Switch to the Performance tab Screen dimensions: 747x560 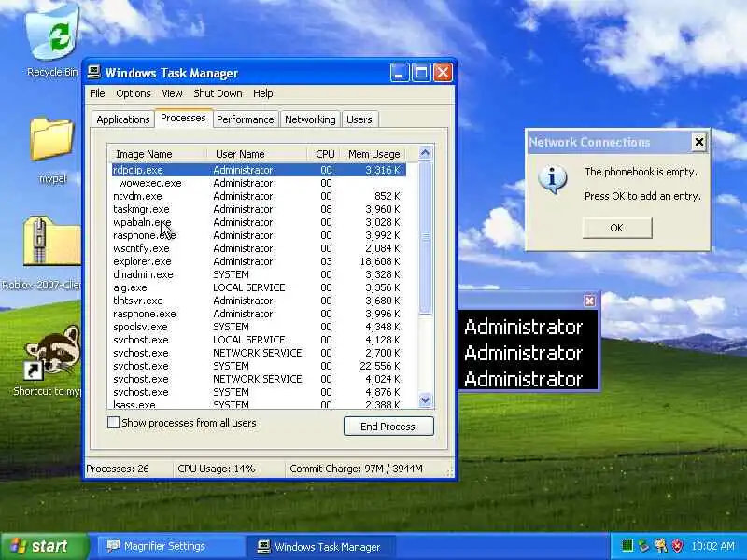[246, 119]
